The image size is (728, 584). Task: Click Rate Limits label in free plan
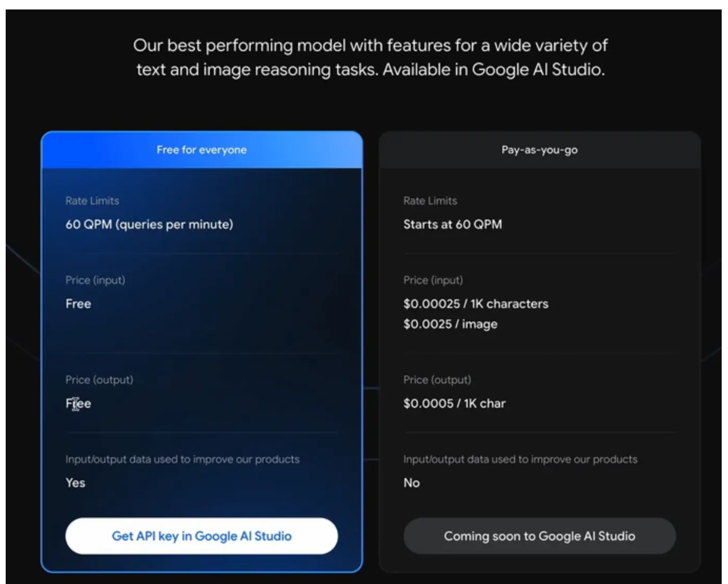[x=92, y=201]
